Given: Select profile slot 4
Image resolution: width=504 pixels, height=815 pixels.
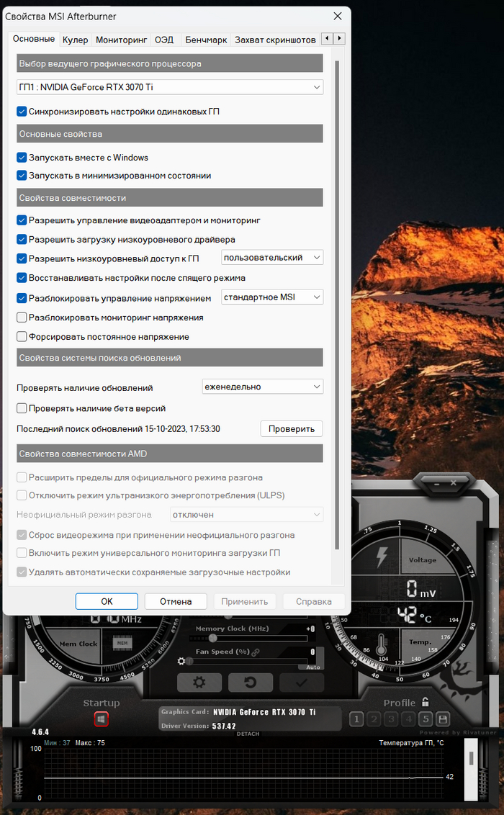Looking at the screenshot, I should (408, 719).
